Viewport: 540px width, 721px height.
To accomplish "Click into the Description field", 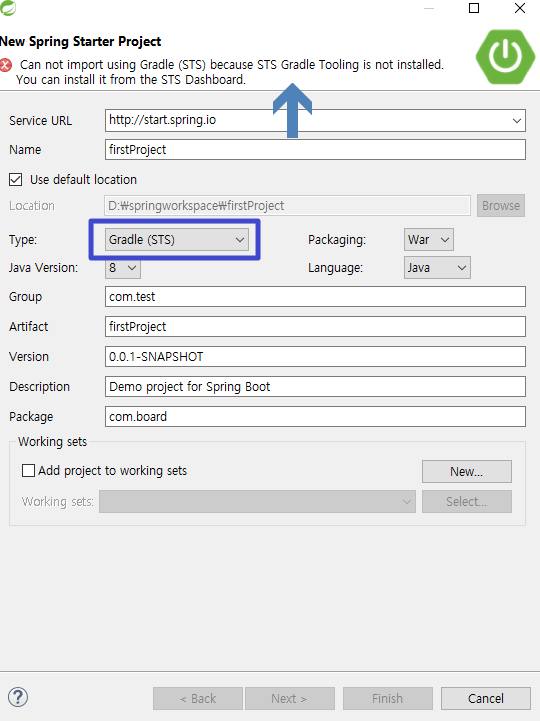I will [x=315, y=386].
